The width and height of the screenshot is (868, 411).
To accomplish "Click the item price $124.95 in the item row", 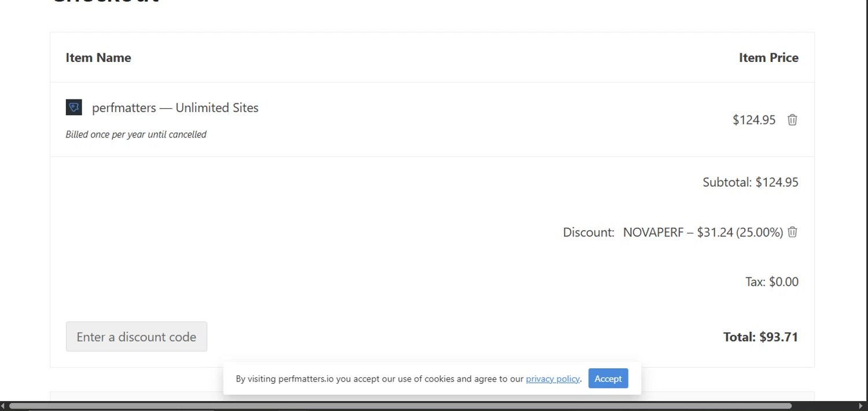I will coord(754,120).
